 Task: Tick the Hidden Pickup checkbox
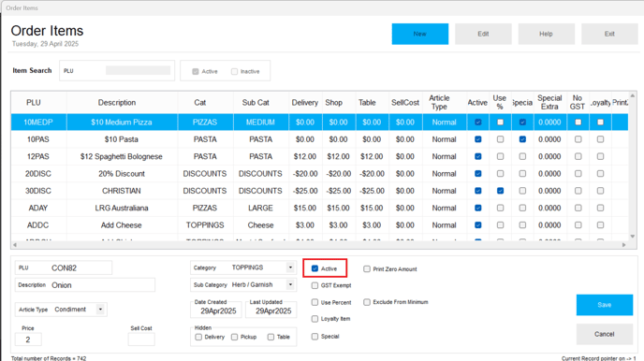tap(234, 337)
